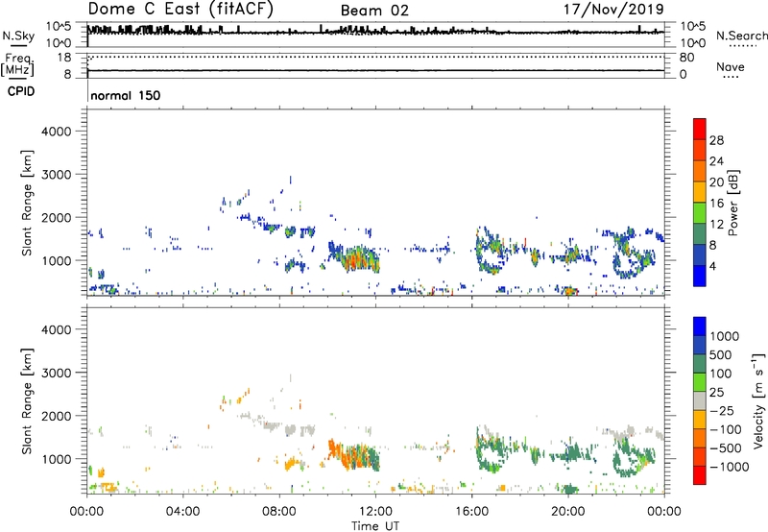The width and height of the screenshot is (768, 532).
Task: Select the red top segment of Power color bar
Action: [x=700, y=129]
